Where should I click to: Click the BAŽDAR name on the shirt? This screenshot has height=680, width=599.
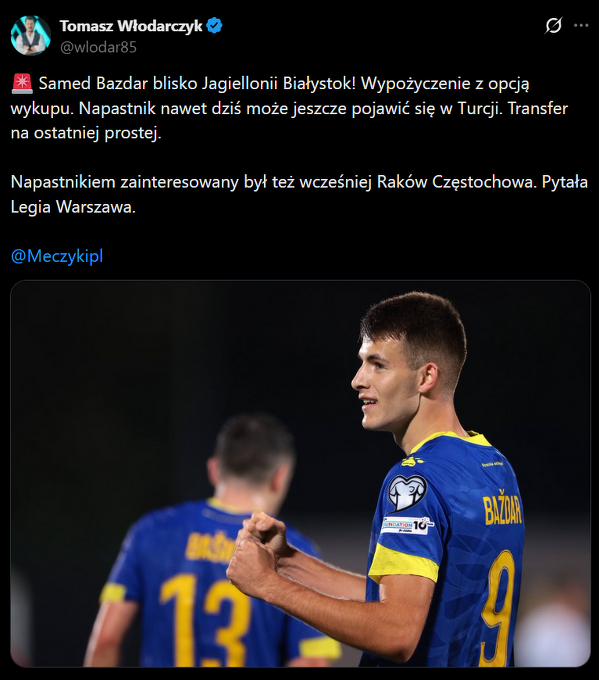pyautogui.click(x=502, y=507)
